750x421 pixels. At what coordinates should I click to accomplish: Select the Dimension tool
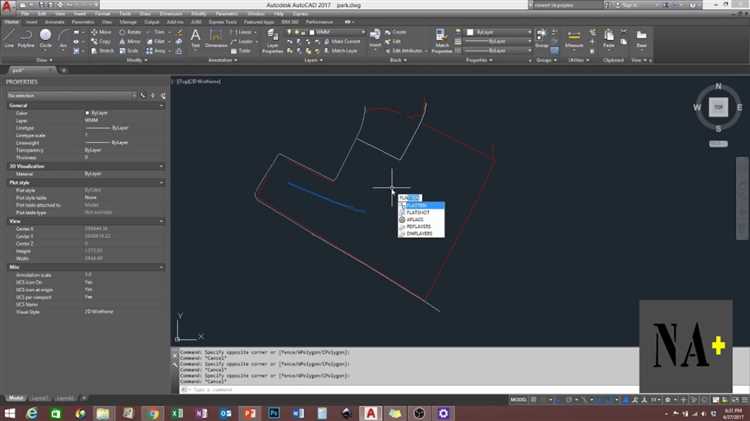tap(216, 38)
